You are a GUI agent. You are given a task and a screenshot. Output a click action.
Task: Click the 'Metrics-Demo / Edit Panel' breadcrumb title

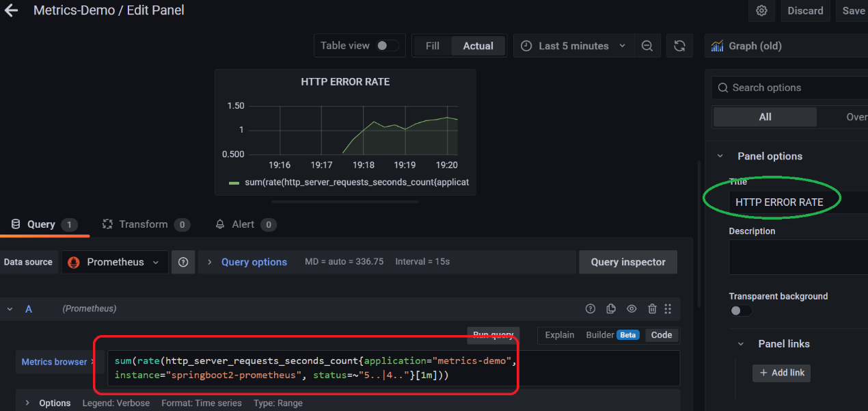109,10
